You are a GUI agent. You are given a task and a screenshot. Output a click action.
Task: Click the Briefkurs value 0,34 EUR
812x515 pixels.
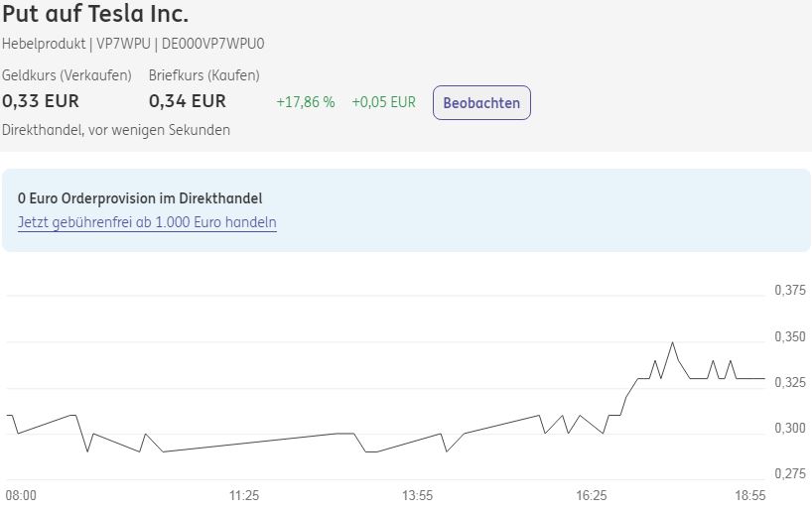click(x=188, y=101)
